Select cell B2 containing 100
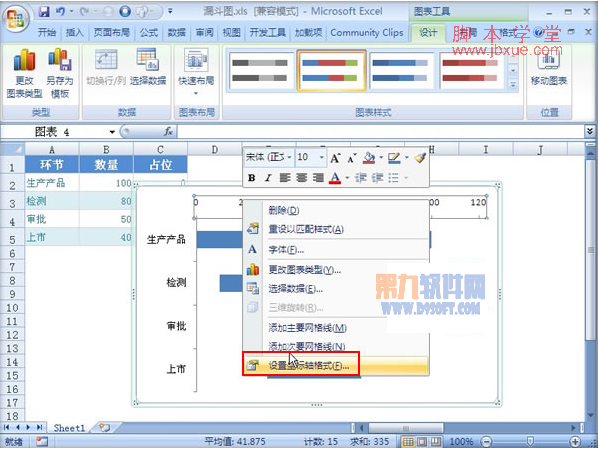 pos(106,183)
